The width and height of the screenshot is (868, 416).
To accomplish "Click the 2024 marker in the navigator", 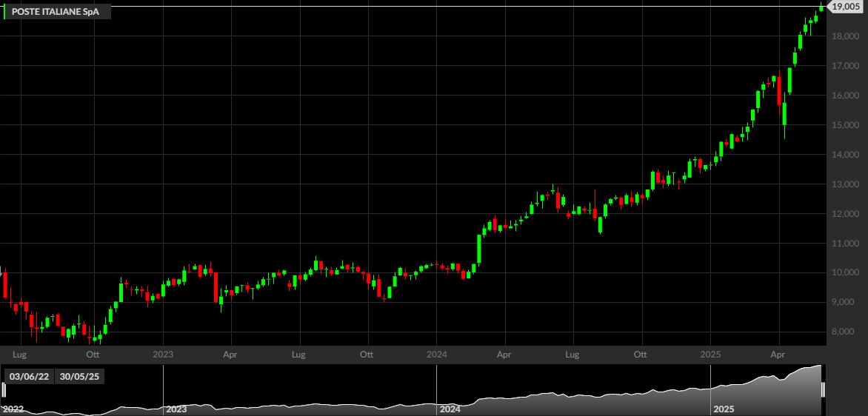I will 450,410.
